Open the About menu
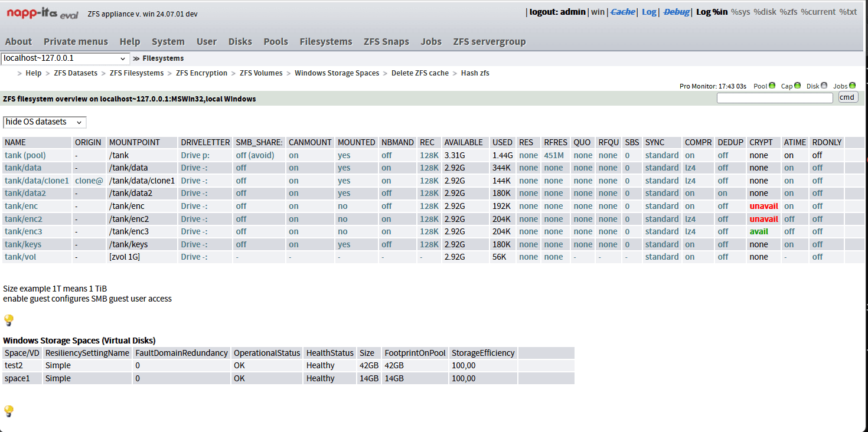The image size is (868, 432). point(18,41)
